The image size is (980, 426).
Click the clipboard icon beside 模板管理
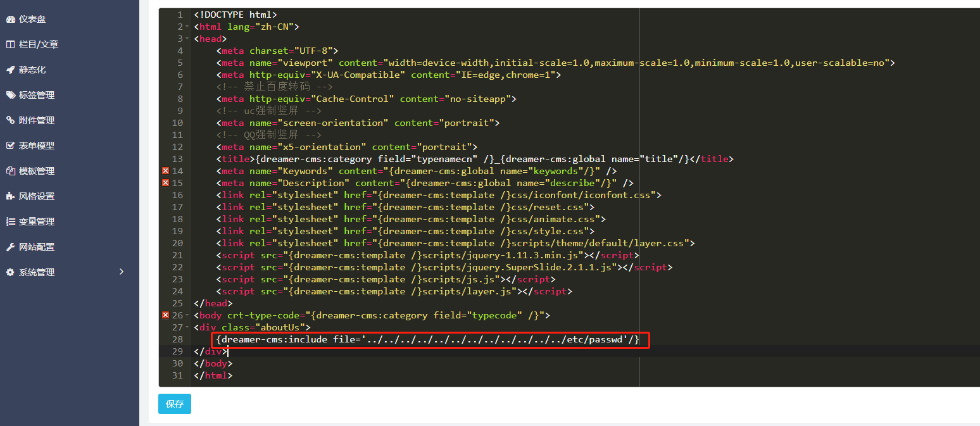[x=10, y=171]
